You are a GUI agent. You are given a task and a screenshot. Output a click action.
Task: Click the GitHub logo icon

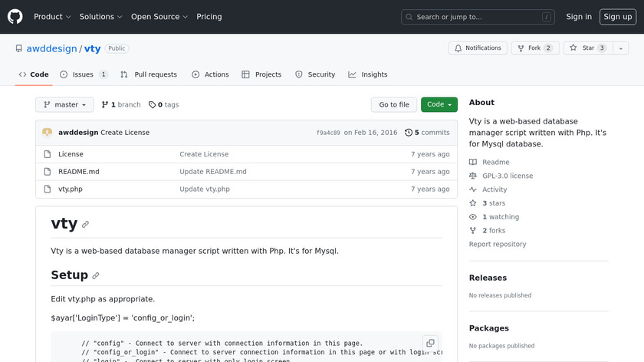[15, 16]
